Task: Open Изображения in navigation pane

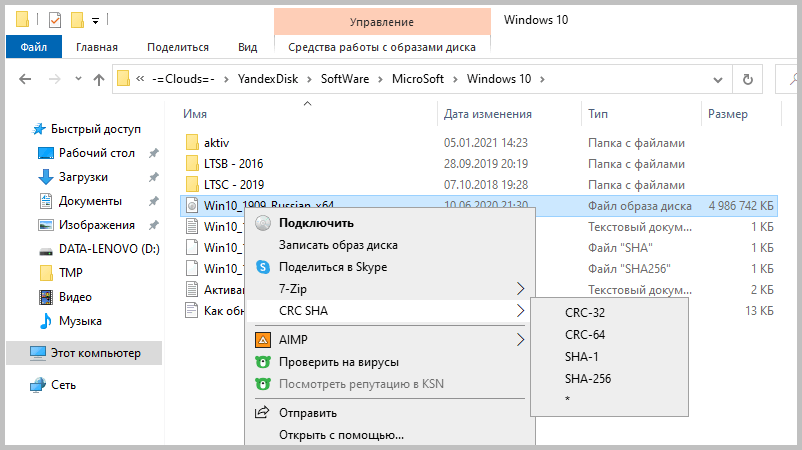Action: pos(97,225)
